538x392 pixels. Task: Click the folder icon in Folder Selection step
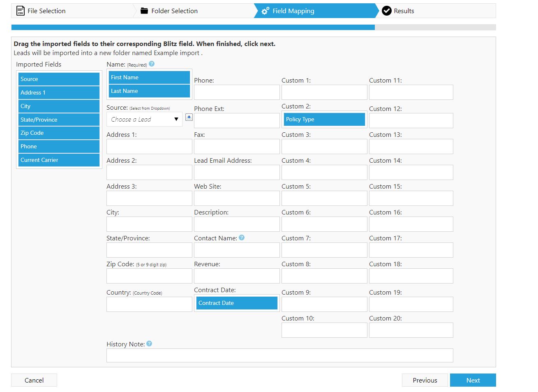click(144, 11)
